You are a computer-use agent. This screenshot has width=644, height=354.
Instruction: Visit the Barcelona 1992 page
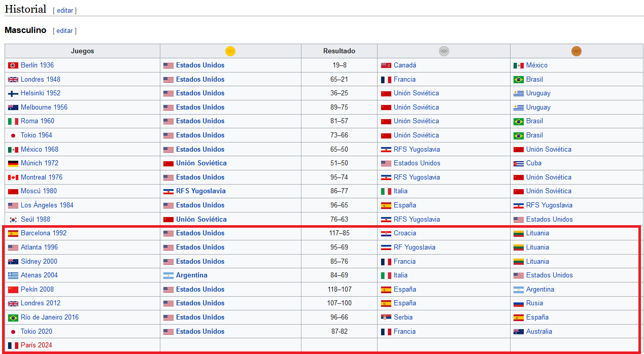click(44, 233)
